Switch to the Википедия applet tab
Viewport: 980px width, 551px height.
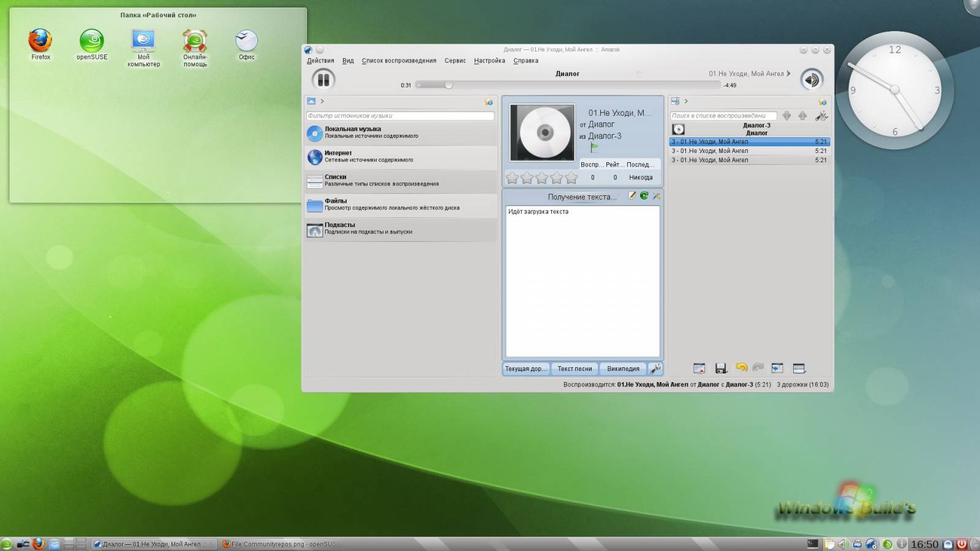(x=623, y=369)
